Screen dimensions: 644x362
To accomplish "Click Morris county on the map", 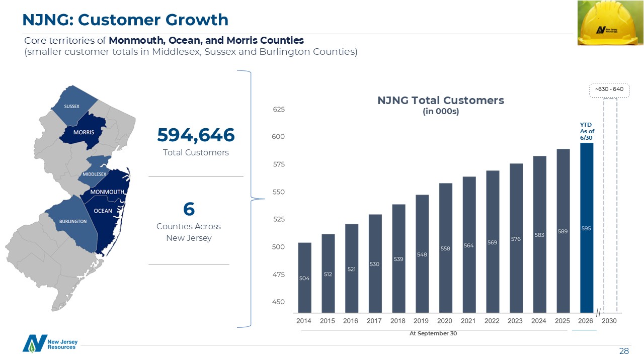I will (83, 132).
